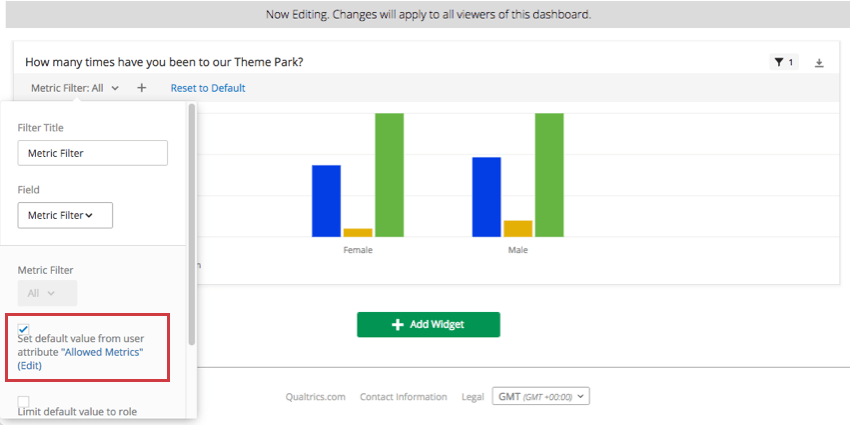Click the green bar for Male

(x=549, y=175)
